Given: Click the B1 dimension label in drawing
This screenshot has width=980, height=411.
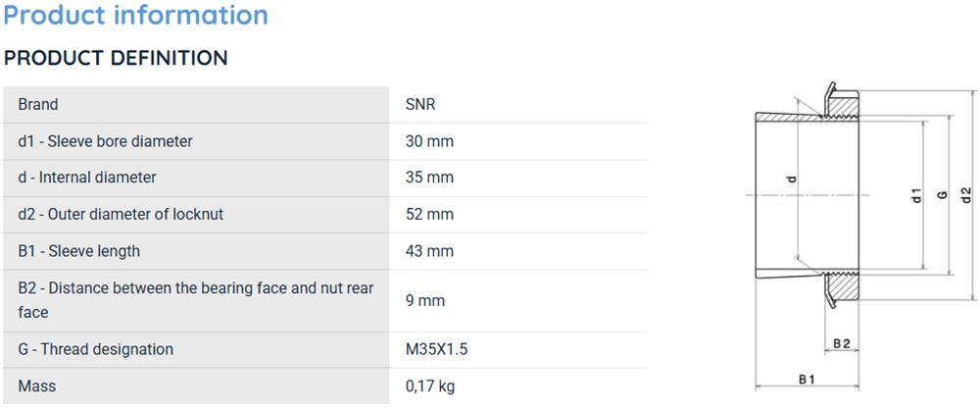Looking at the screenshot, I should coord(807,379).
